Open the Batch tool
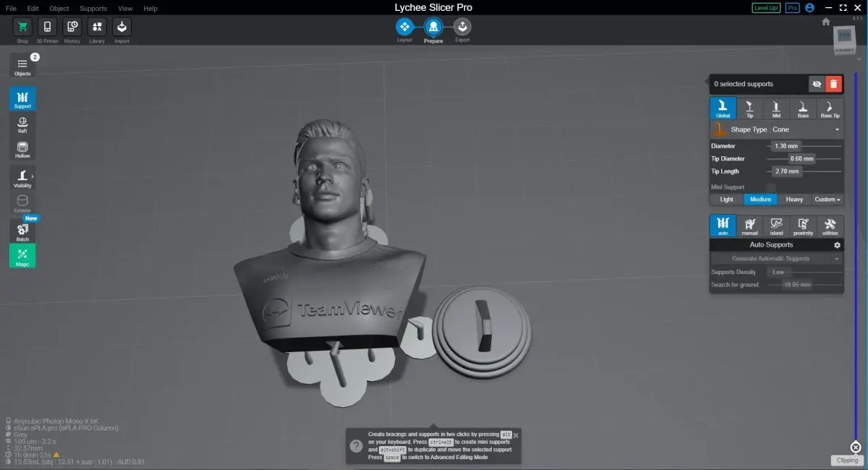868x470 pixels. pyautogui.click(x=22, y=231)
